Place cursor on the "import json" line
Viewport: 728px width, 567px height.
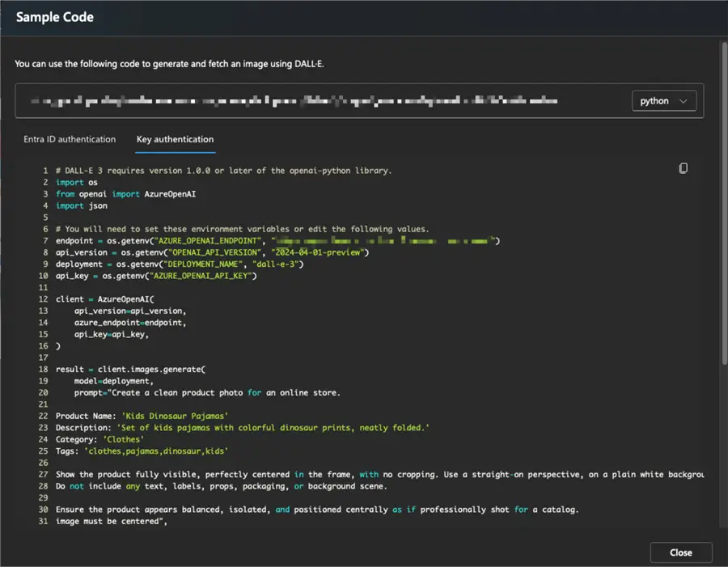tap(81, 206)
